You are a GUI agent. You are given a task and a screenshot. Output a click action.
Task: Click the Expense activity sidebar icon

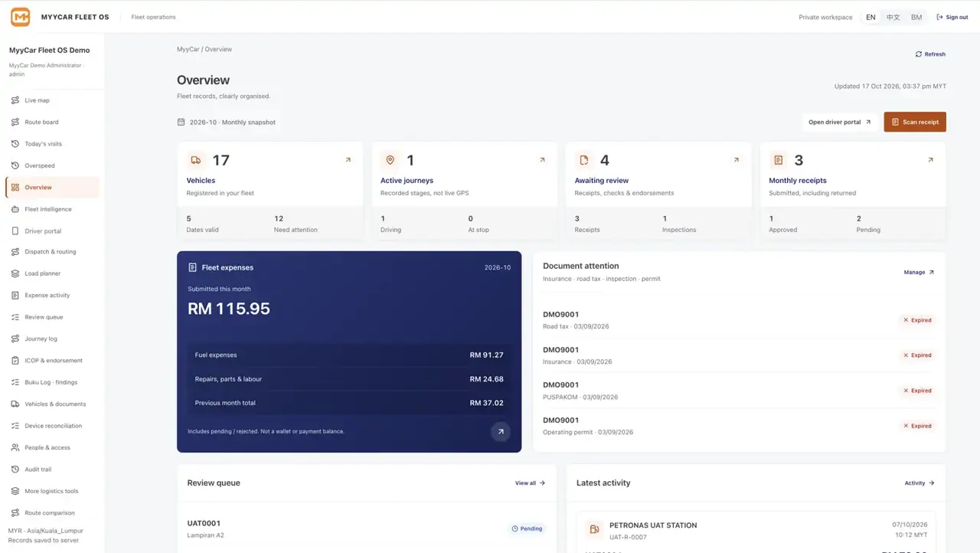point(15,295)
